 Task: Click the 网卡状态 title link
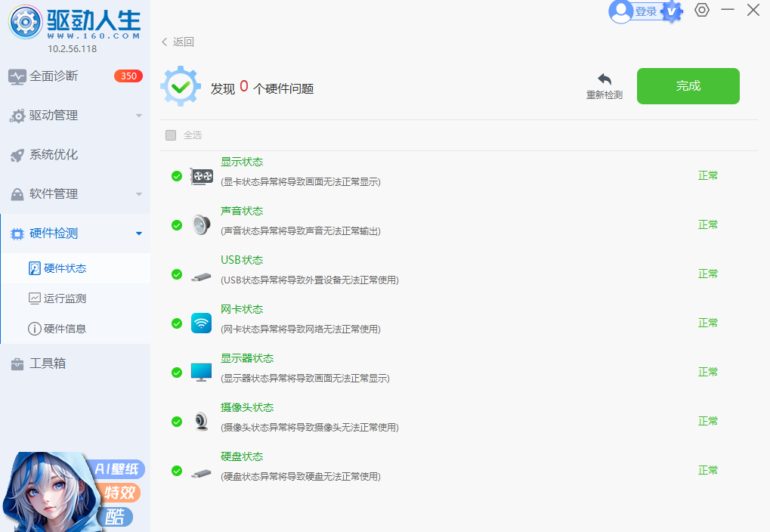click(x=242, y=310)
